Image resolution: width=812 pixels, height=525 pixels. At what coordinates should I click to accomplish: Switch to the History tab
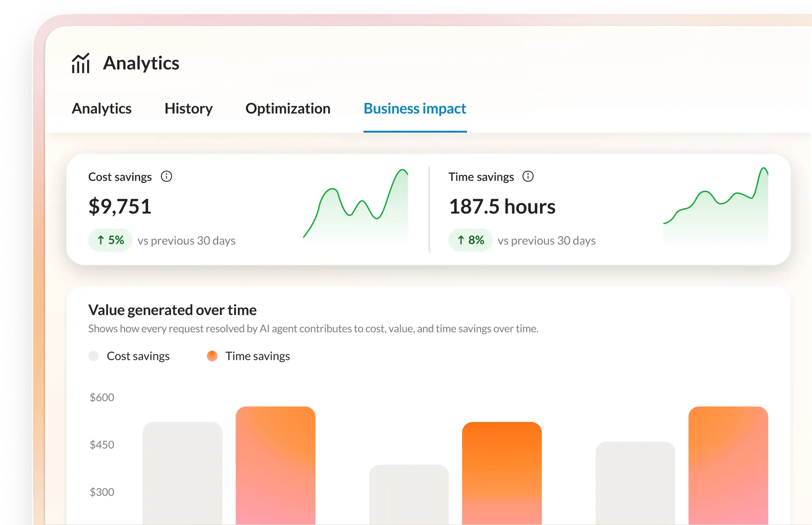[188, 109]
